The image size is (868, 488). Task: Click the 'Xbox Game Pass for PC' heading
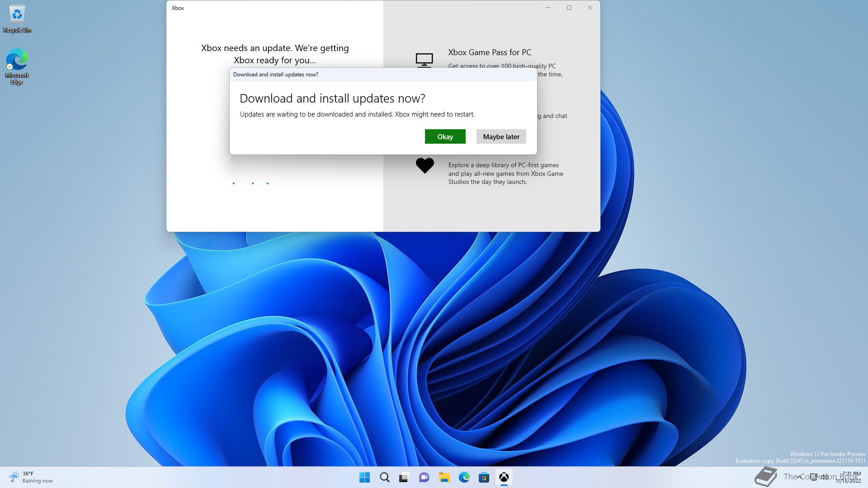[490, 52]
